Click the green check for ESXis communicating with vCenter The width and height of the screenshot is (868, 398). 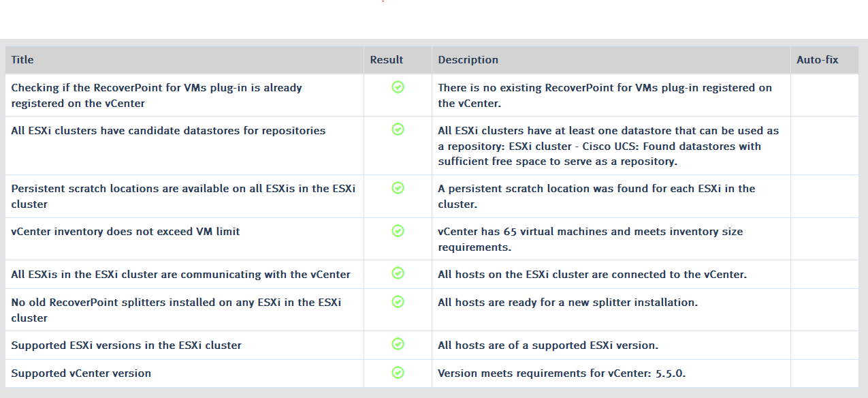click(x=398, y=273)
